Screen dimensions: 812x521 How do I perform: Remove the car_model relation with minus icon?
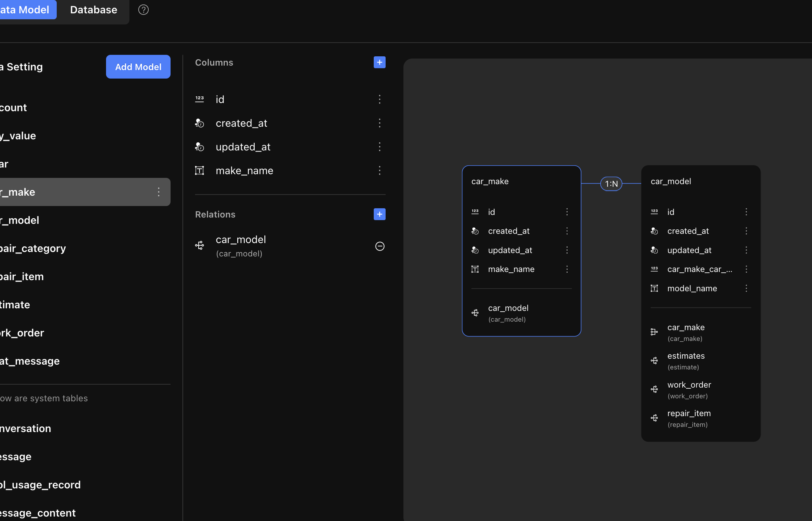coord(380,246)
